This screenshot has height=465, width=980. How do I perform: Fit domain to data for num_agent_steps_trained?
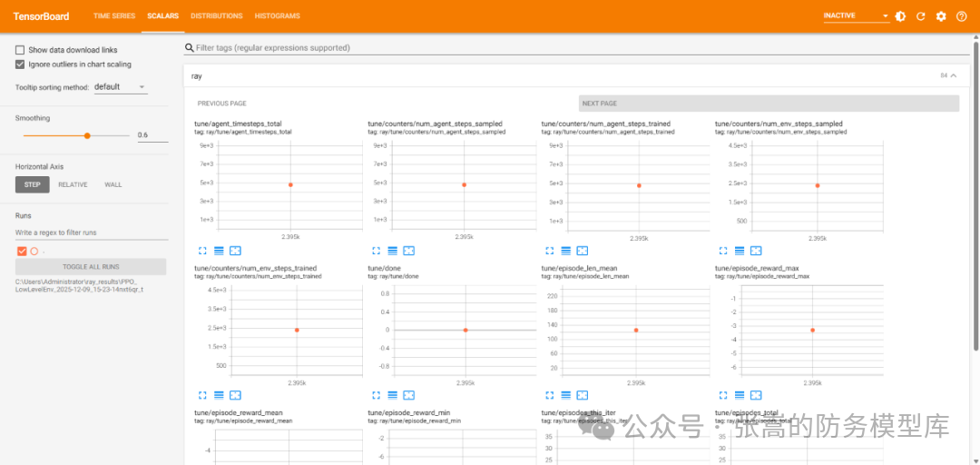[x=582, y=251]
